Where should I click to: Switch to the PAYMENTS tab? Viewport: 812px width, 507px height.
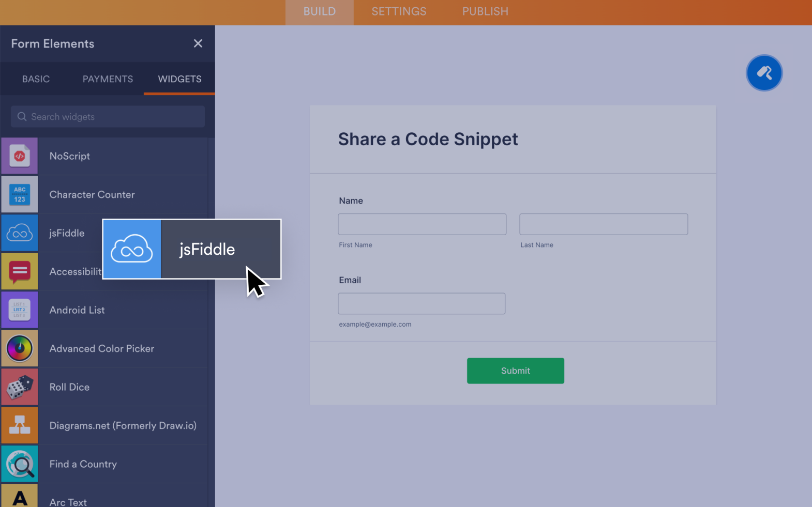pyautogui.click(x=108, y=79)
